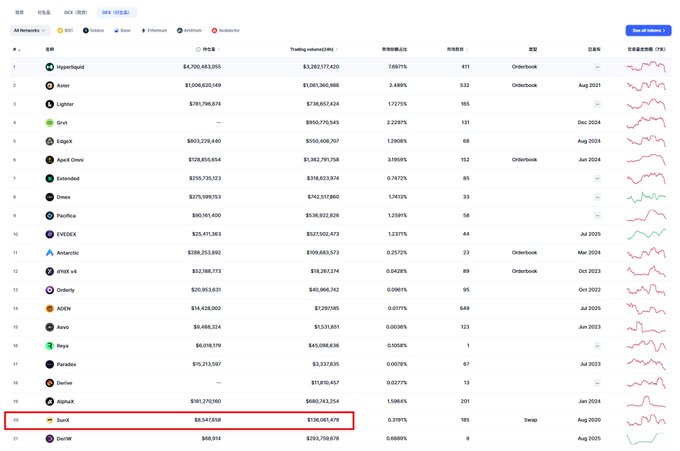Click Swap type in SunX row

click(530, 420)
